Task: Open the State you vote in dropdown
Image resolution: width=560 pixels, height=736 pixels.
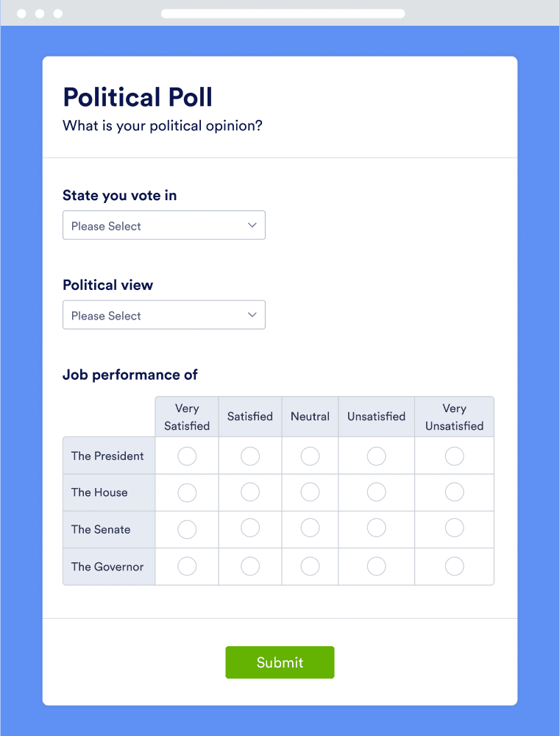Action: (163, 224)
